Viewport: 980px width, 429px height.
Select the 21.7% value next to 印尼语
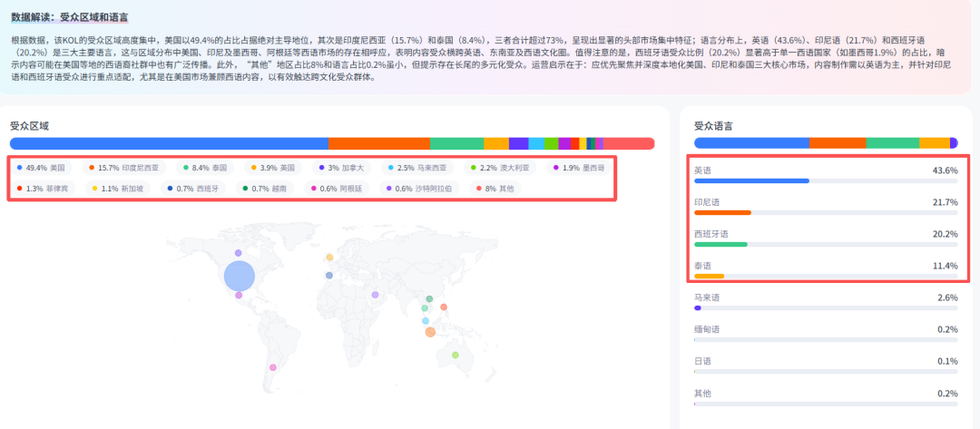(945, 202)
